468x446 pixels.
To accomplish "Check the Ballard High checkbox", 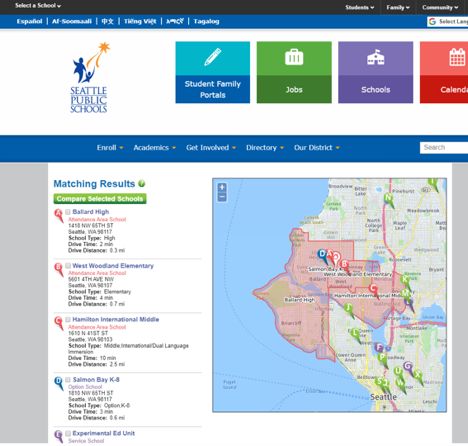I will pos(68,212).
